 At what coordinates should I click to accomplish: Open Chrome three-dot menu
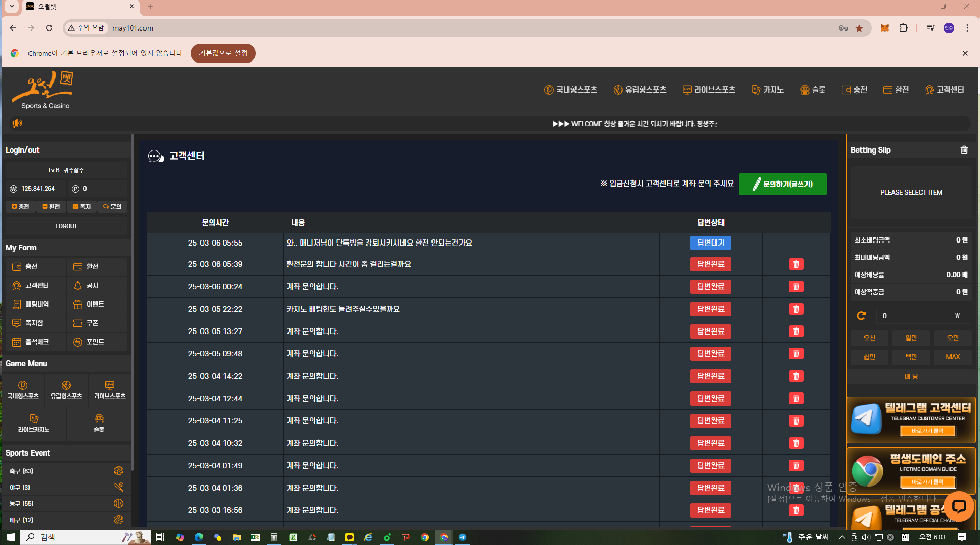coord(967,28)
